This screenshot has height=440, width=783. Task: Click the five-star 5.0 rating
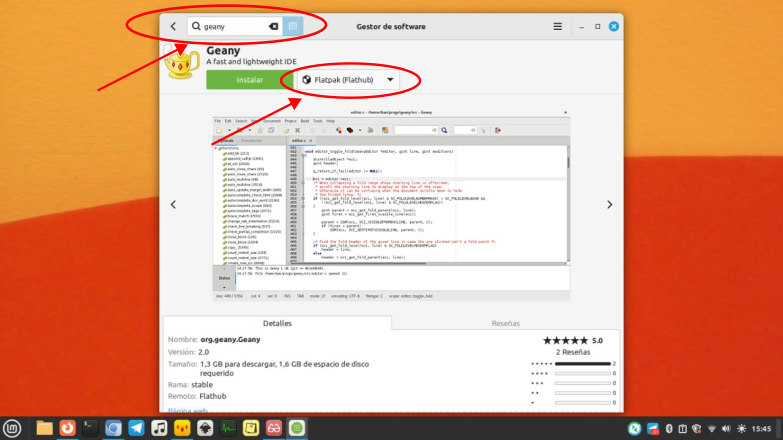[x=573, y=341]
